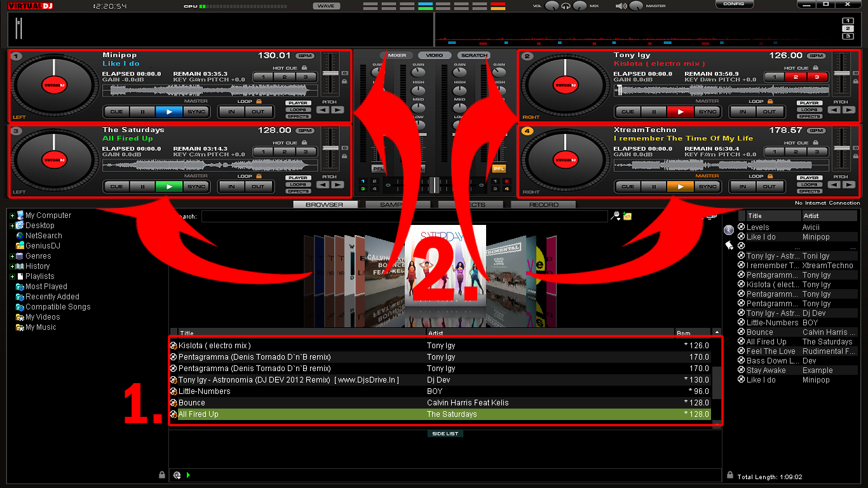Toggle deck 2 hot cue 2 button
Image resolution: width=868 pixels, height=488 pixels.
(x=795, y=77)
